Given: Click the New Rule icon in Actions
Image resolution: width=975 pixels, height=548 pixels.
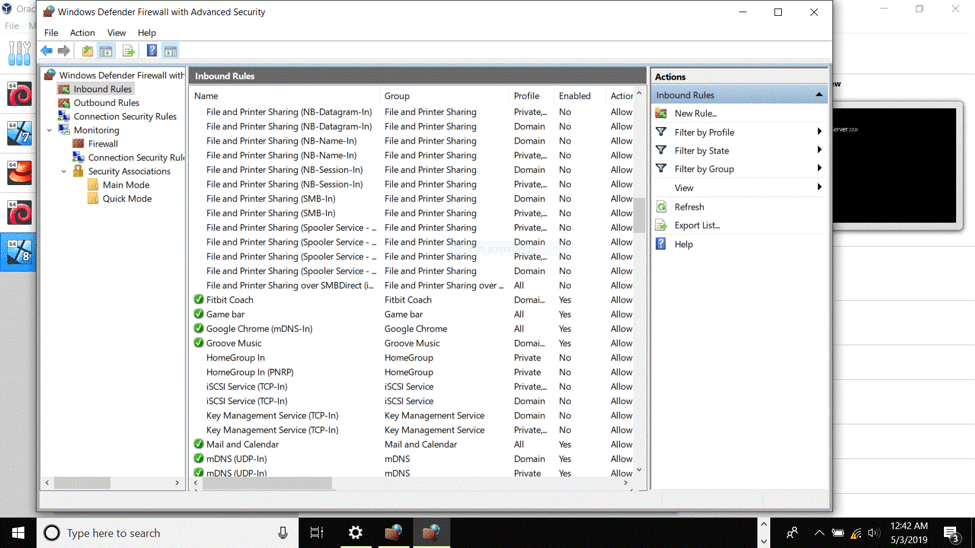Looking at the screenshot, I should click(661, 113).
